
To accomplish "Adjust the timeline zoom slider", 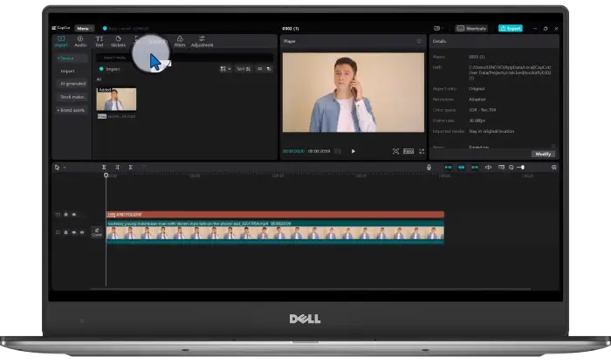I will point(521,168).
